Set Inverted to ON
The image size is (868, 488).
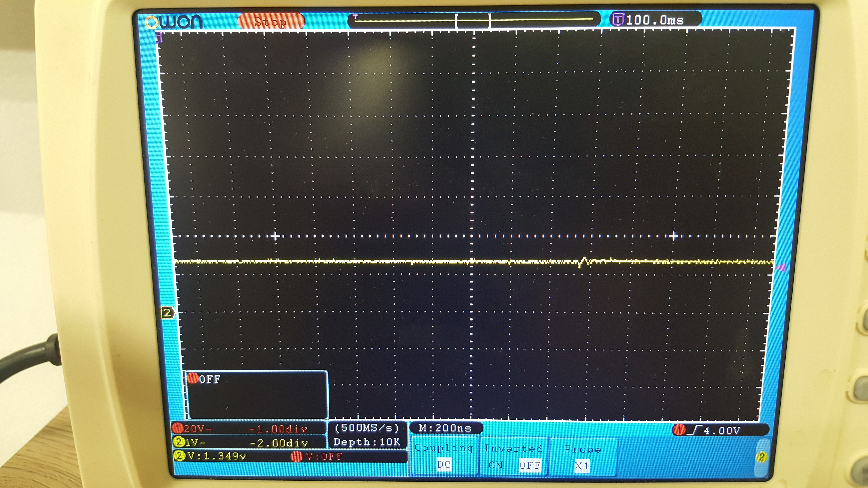[x=496, y=465]
